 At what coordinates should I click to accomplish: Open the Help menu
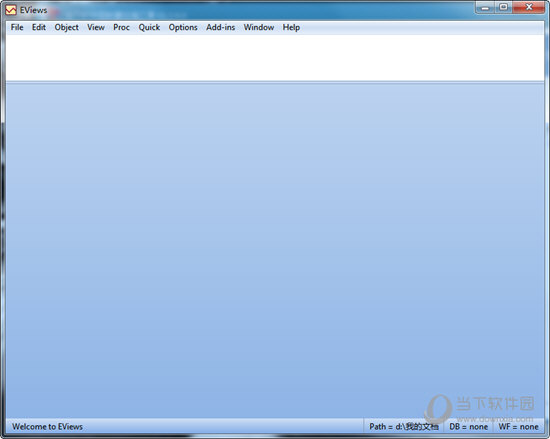click(291, 27)
